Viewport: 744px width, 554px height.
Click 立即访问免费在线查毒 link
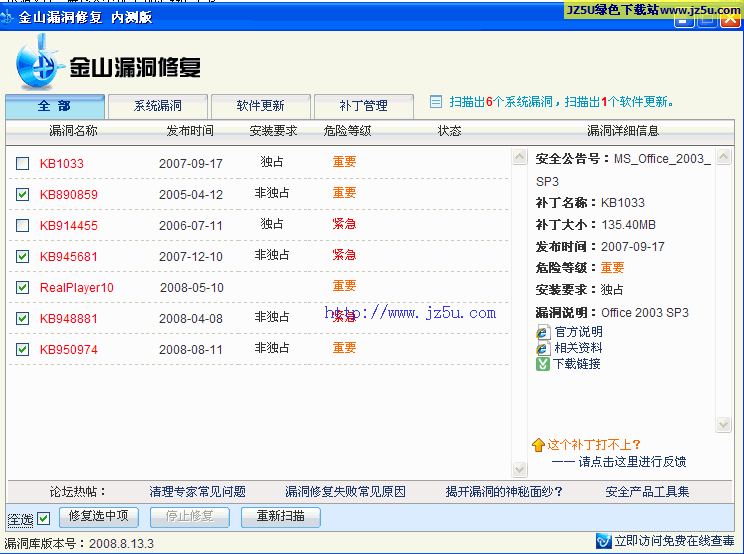[x=674, y=541]
